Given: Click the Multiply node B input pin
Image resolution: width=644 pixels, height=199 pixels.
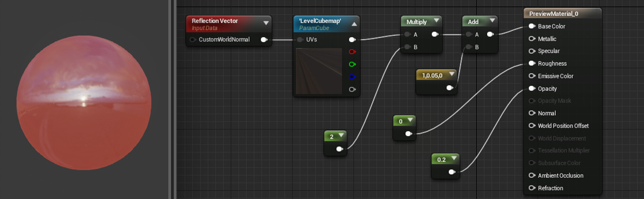Looking at the screenshot, I should pyautogui.click(x=408, y=47).
